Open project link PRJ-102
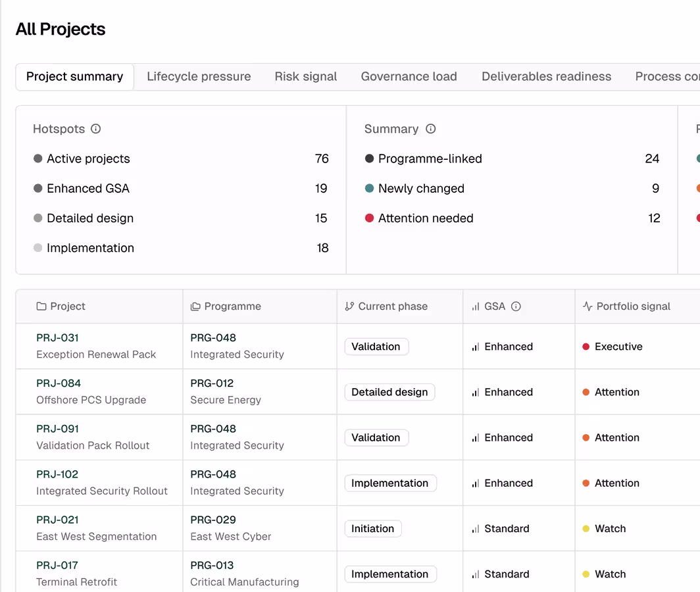700x592 pixels. 57,474
